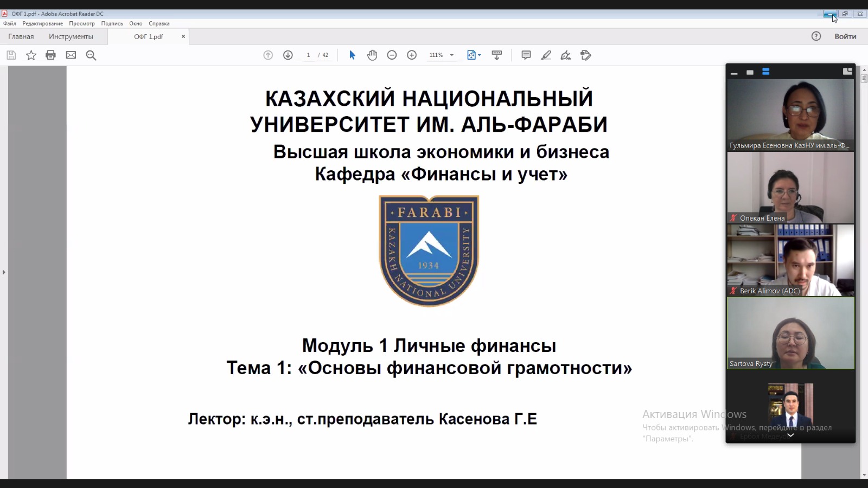Switch to the Главная tab
Screen dimensions: 868x488
pyautogui.click(x=21, y=36)
